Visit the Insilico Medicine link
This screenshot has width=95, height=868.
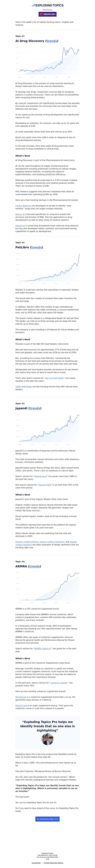click(x=23, y=206)
